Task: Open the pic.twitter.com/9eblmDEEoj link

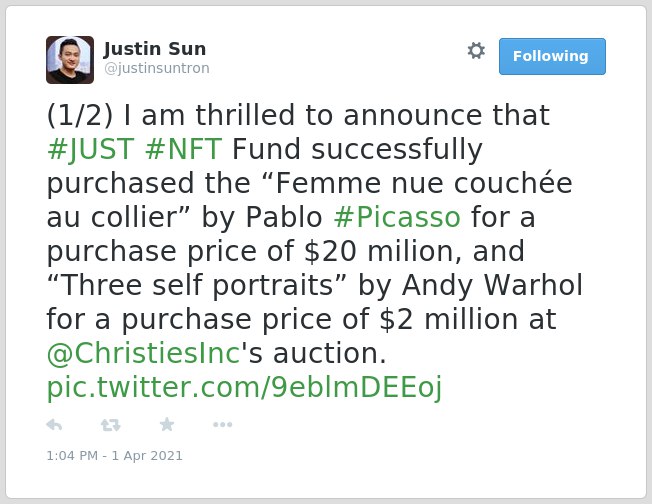Action: coord(244,388)
